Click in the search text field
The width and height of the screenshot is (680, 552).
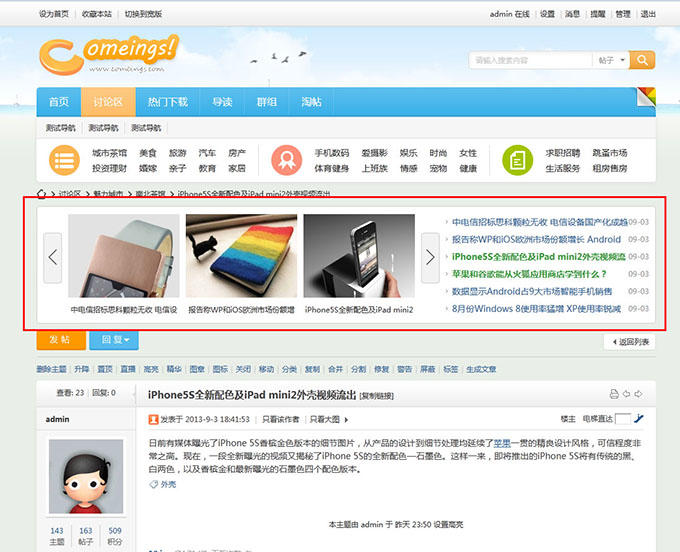[530, 60]
